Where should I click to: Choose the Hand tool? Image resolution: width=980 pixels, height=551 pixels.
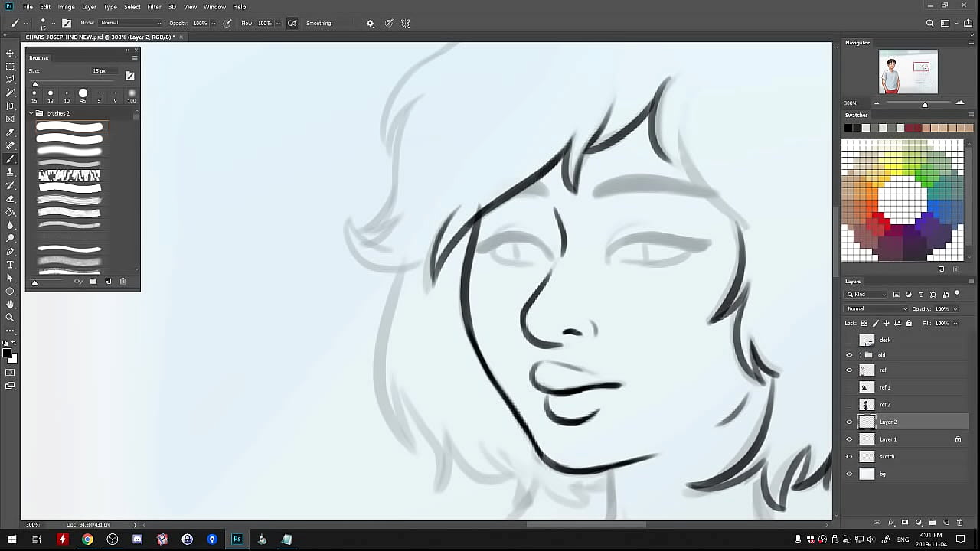[10, 305]
